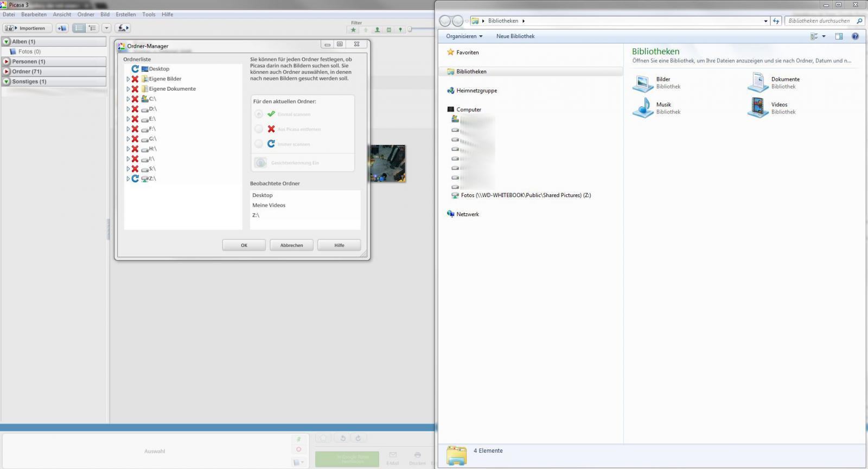Click the Explorer help question mark icon
Viewport: 868px width, 469px height.
pyautogui.click(x=855, y=36)
